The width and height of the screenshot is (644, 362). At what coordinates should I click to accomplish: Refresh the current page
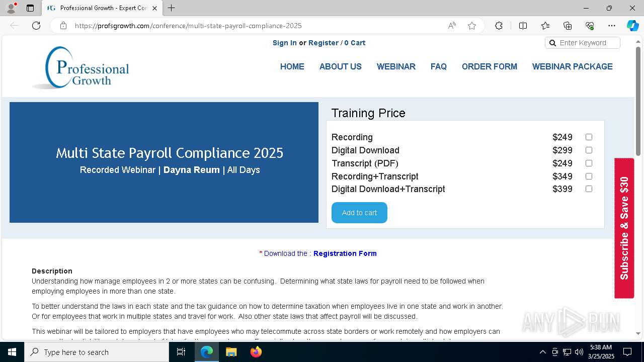(x=36, y=26)
